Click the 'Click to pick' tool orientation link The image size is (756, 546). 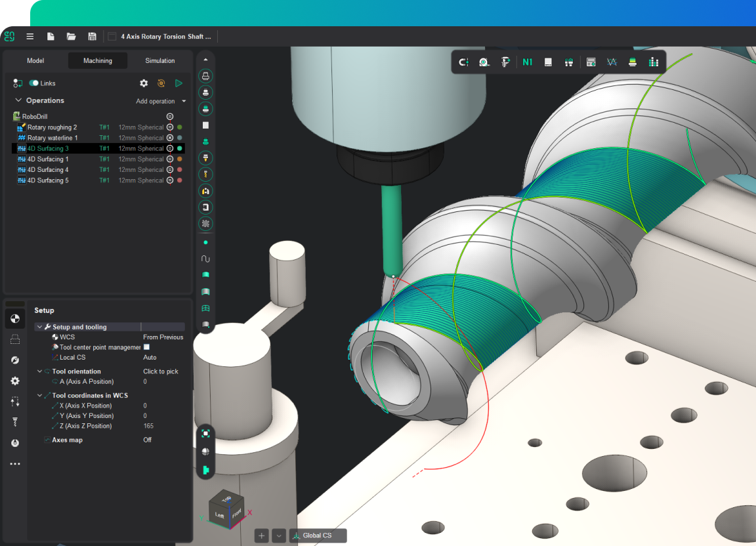pyautogui.click(x=161, y=371)
